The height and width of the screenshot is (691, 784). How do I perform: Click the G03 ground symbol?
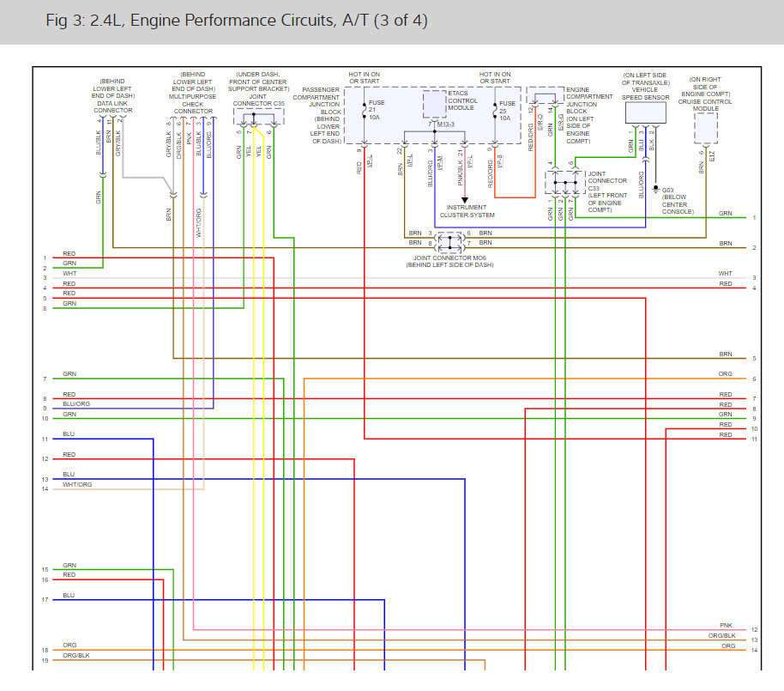coord(655,190)
